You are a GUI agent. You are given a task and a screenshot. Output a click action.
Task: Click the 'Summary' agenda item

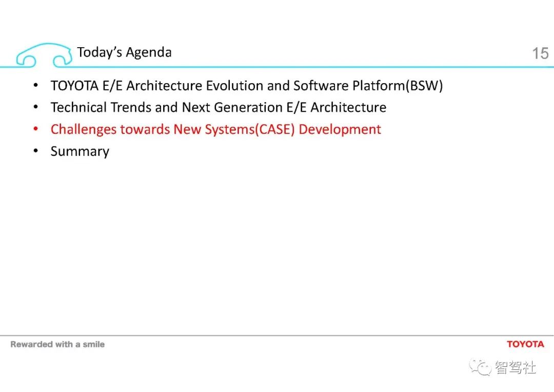click(80, 151)
